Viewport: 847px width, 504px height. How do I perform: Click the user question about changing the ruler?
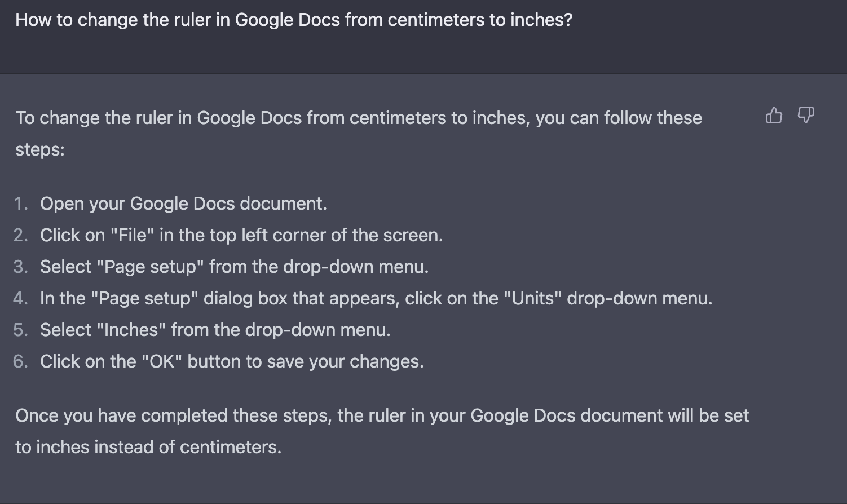point(294,20)
